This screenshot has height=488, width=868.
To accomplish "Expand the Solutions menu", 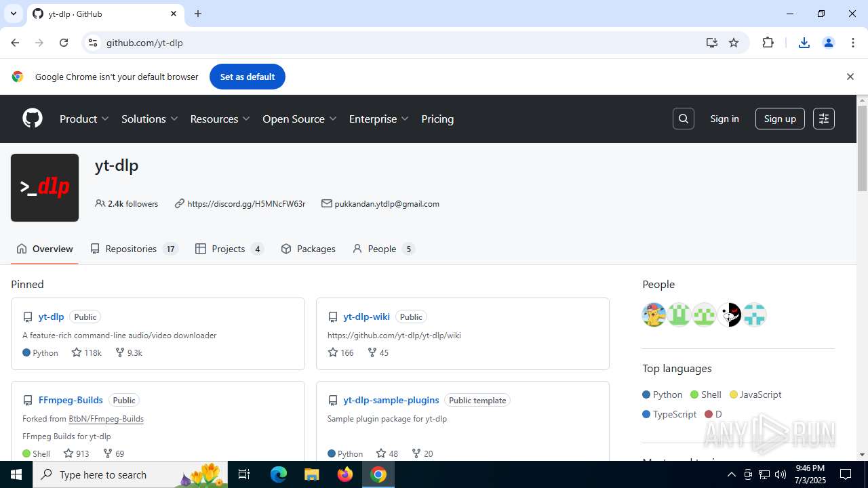I will point(150,119).
